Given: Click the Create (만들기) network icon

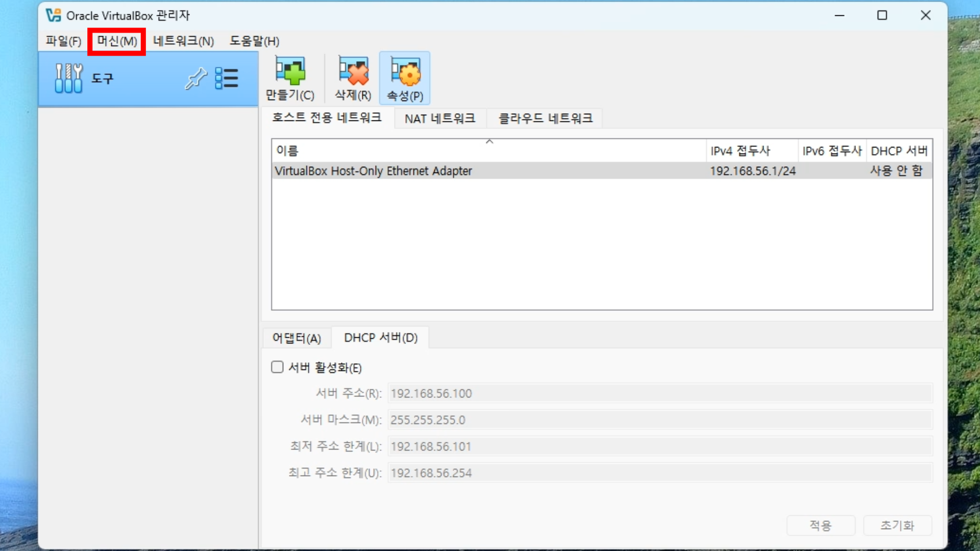Looking at the screenshot, I should 290,78.
